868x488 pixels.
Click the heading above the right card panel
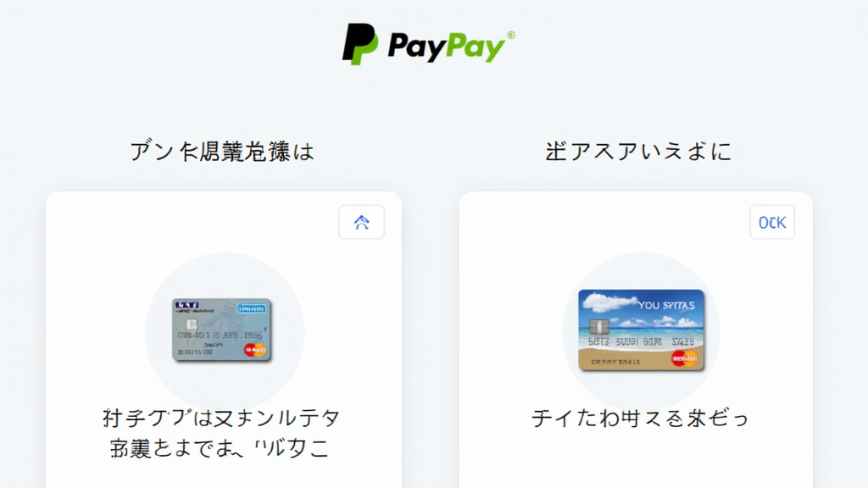pyautogui.click(x=638, y=152)
